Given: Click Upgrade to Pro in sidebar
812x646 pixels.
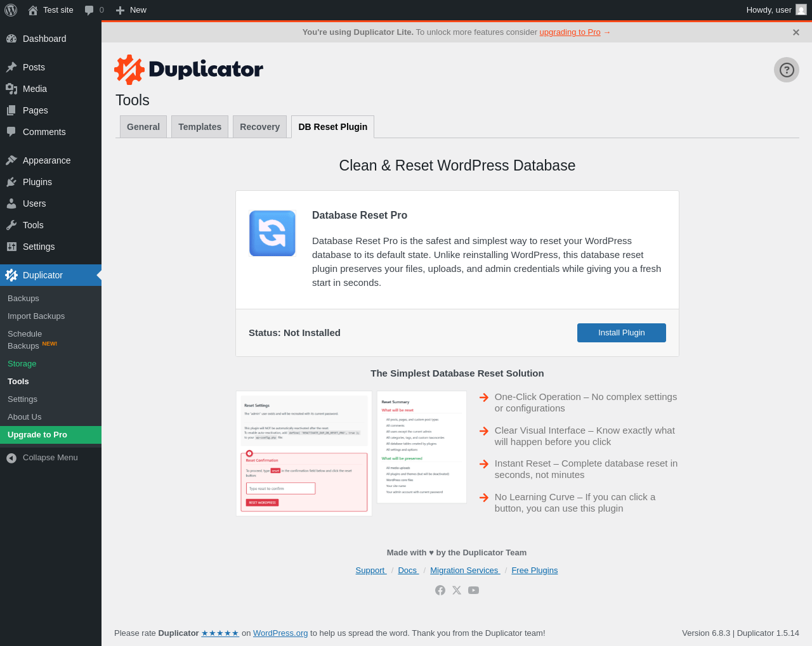Looking at the screenshot, I should pos(51,435).
